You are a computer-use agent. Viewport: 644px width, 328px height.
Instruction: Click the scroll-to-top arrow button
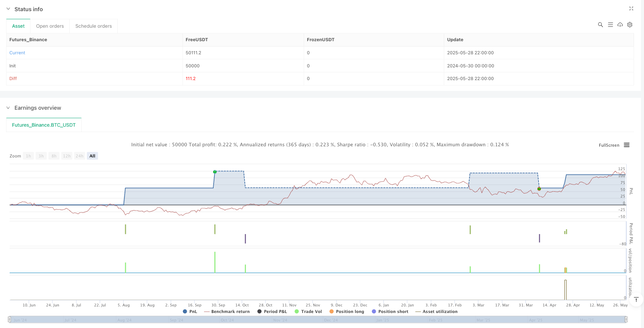click(x=636, y=300)
